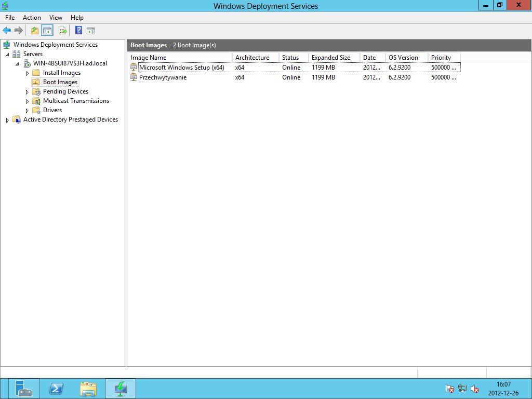Screen dimensions: 532x399
Task: Sort by the Image Name column header
Action: tap(180, 58)
